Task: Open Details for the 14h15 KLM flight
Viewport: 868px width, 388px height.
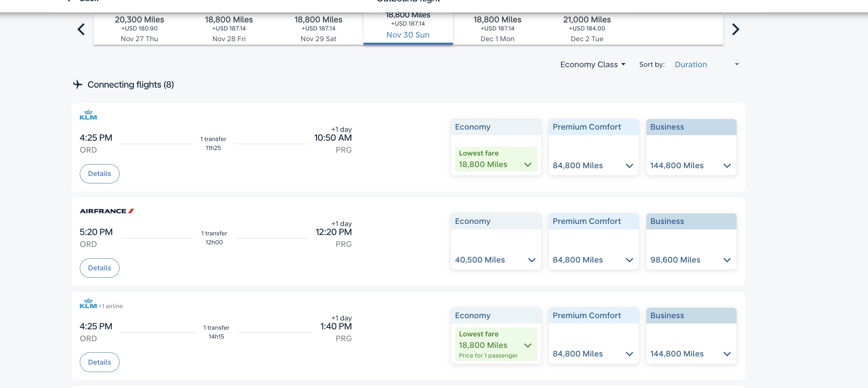Action: (99, 362)
